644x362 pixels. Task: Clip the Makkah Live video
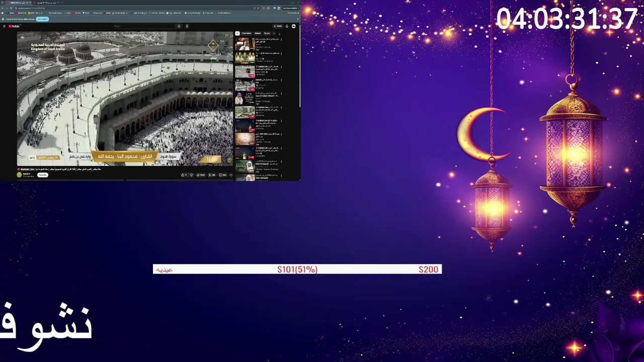(212, 175)
